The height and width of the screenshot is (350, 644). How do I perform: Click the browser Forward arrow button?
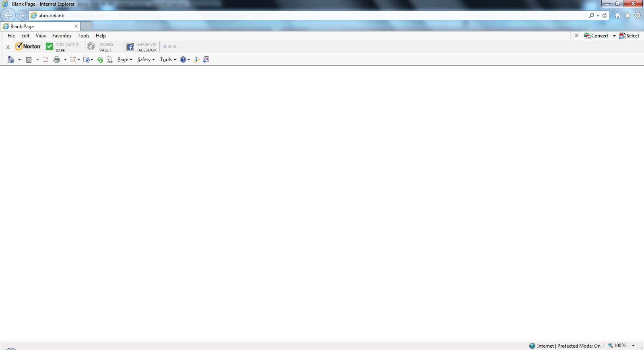pos(22,15)
